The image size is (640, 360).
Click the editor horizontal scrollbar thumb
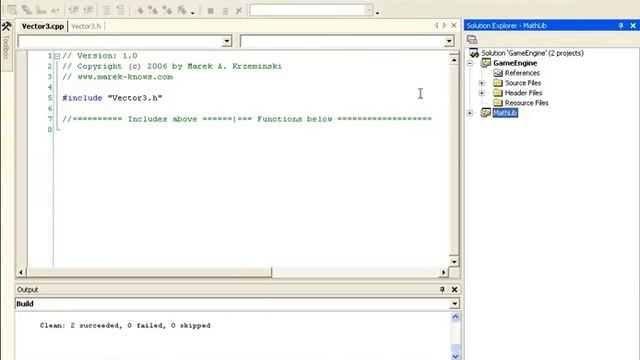coord(149,272)
